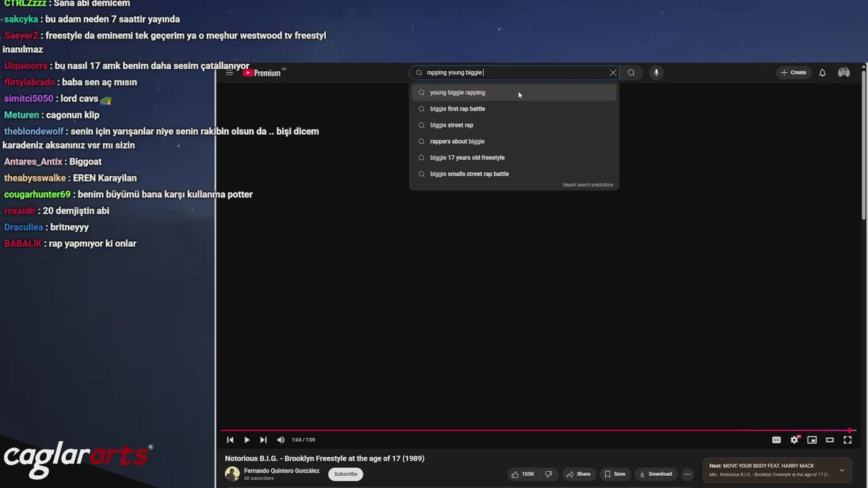This screenshot has height=488, width=868.
Task: Click the magnifier search submit button
Action: click(x=631, y=73)
